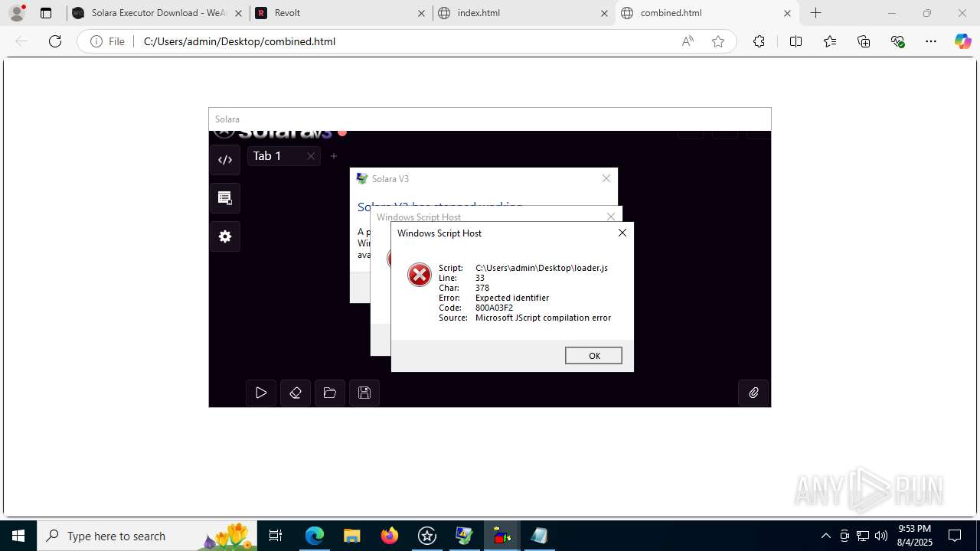Open Microsoft Edge from taskbar
The image size is (980, 551).
(315, 536)
